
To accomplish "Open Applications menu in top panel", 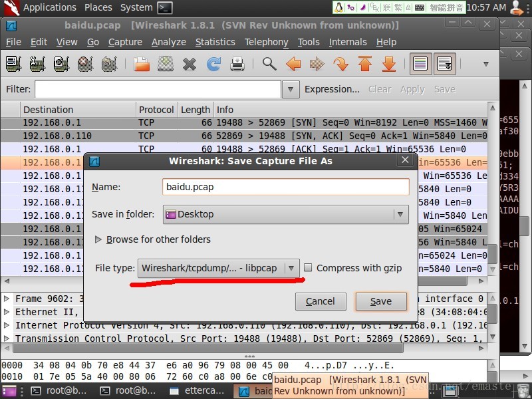I will [49, 7].
